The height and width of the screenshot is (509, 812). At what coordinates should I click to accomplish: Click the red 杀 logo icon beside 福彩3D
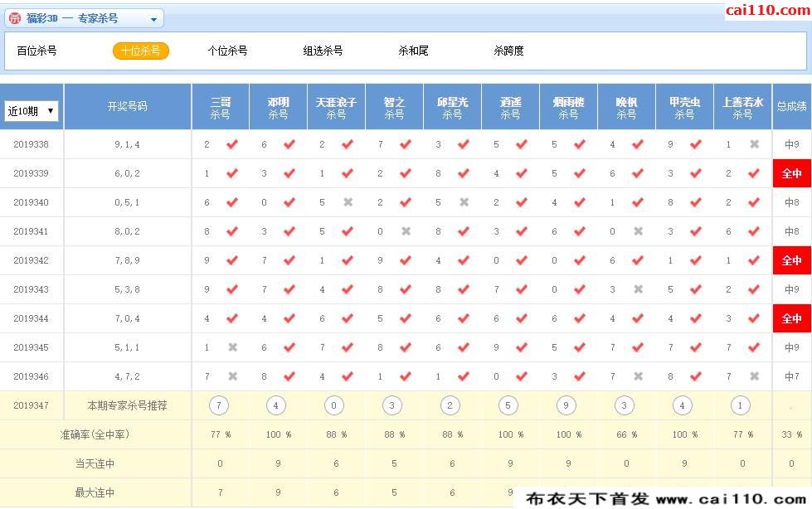coord(15,18)
